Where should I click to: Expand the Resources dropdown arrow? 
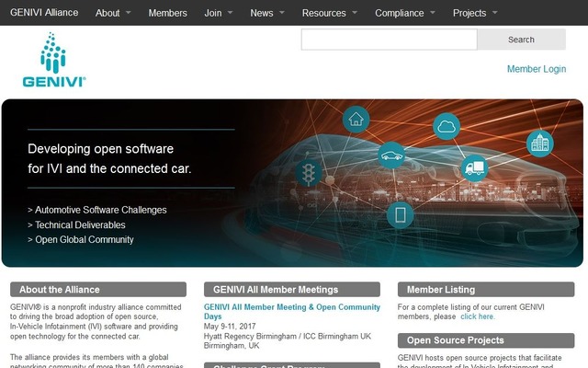pos(355,12)
